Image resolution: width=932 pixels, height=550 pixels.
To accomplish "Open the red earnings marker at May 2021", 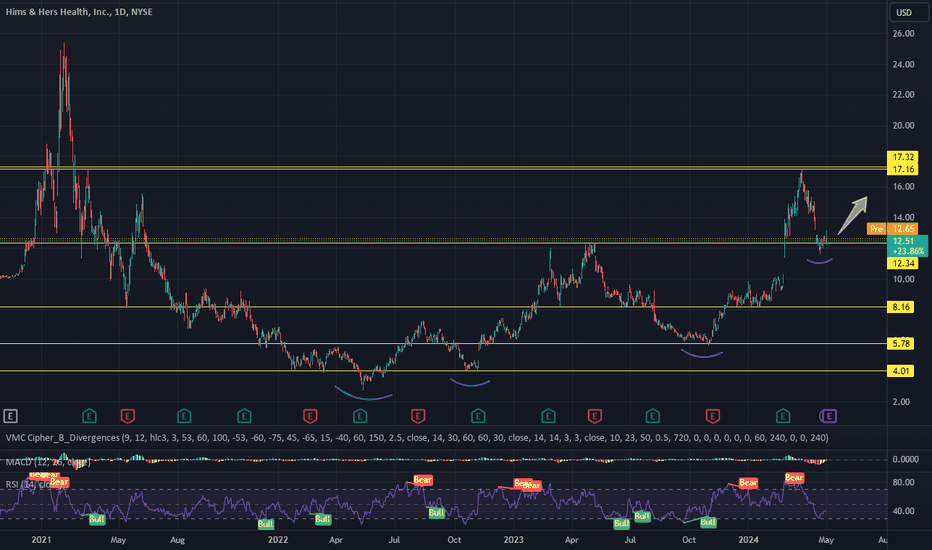I will [x=128, y=416].
